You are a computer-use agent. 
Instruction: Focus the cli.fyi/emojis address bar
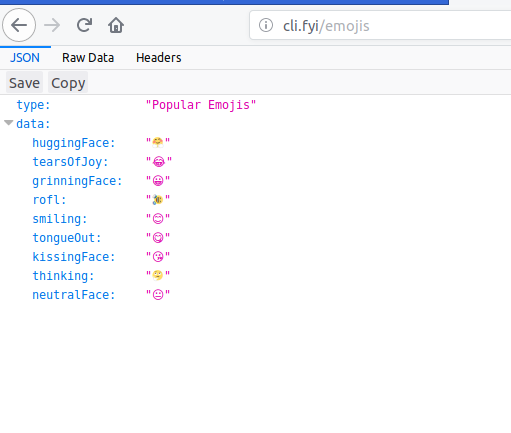tap(380, 25)
